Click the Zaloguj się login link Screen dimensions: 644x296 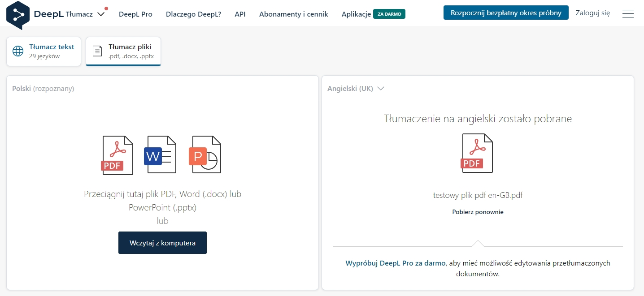pyautogui.click(x=592, y=13)
